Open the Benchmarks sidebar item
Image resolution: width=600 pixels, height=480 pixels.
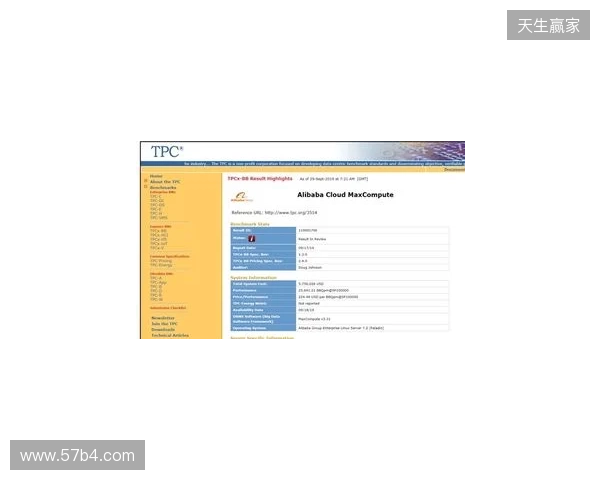(x=163, y=188)
